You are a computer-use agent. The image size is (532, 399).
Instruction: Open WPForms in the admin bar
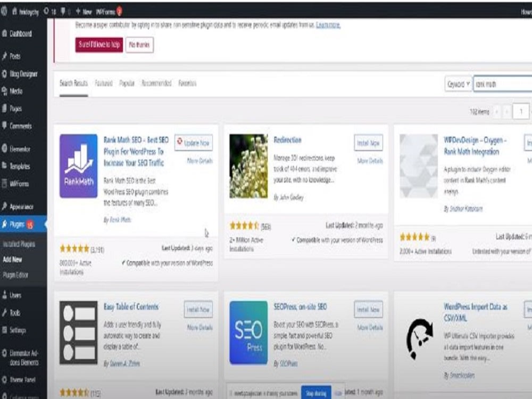[109, 12]
